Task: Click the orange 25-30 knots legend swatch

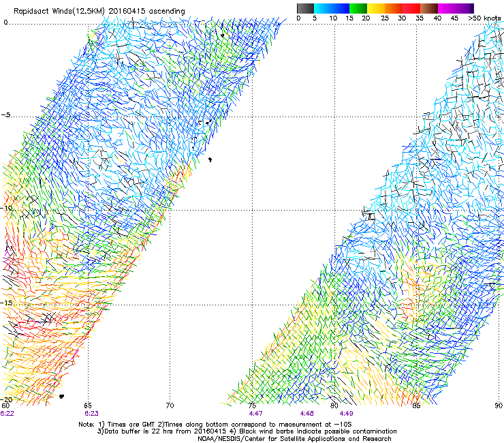Action: tap(394, 8)
